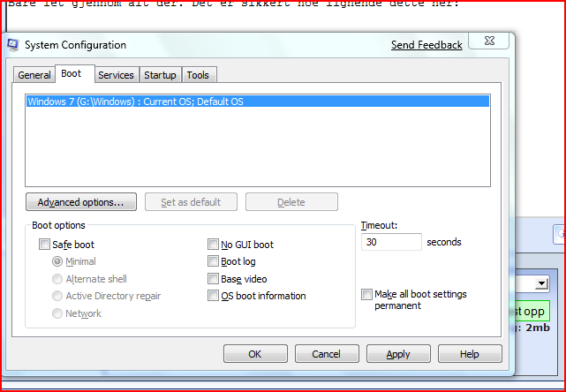This screenshot has height=392, width=566.
Task: Toggle OS boot information checkbox
Action: (214, 296)
